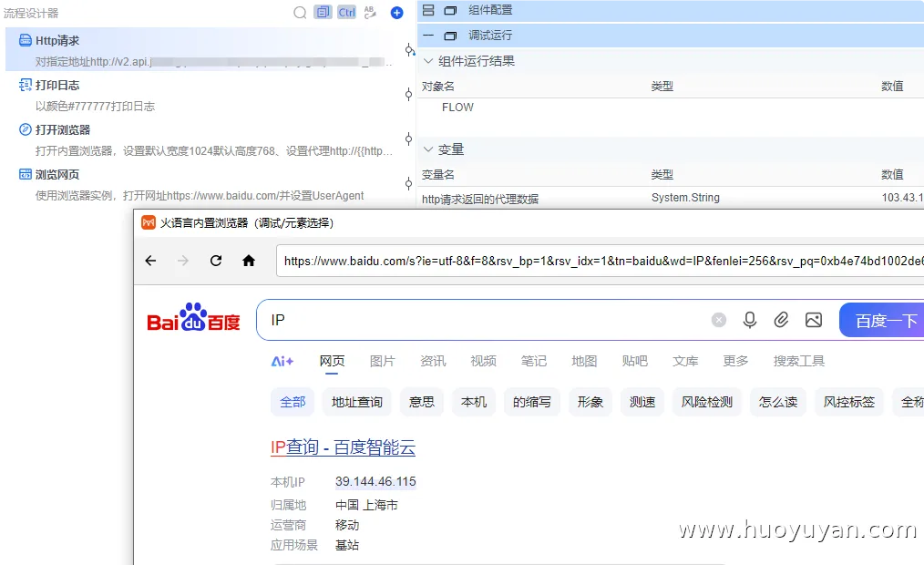Image resolution: width=924 pixels, height=565 pixels.
Task: Click the blue plus button to add a component
Action: tap(395, 13)
